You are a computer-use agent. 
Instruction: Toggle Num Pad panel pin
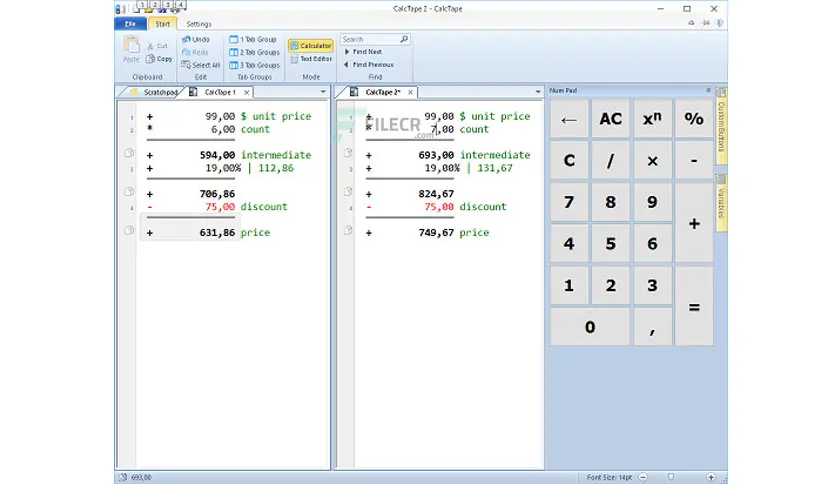[708, 91]
